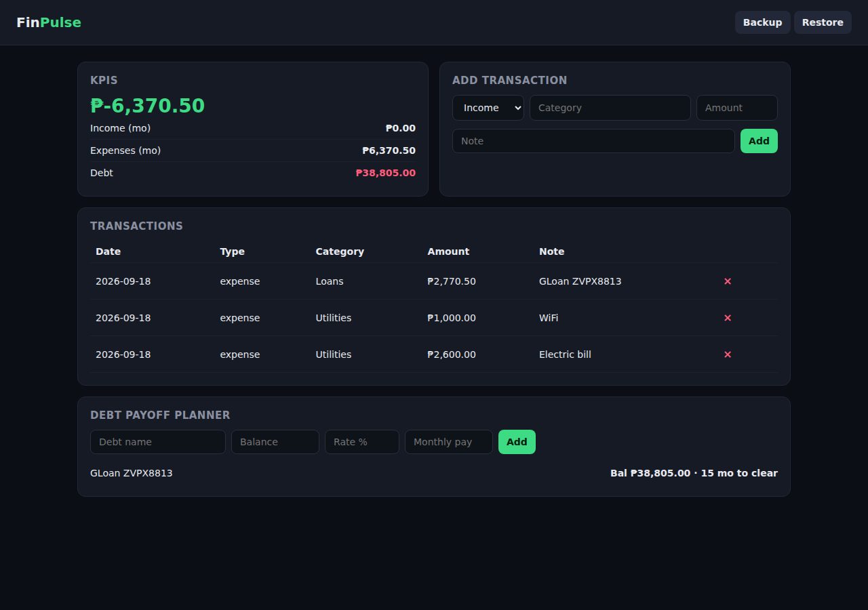Click the Debt name field
This screenshot has height=610, width=868.
click(158, 442)
